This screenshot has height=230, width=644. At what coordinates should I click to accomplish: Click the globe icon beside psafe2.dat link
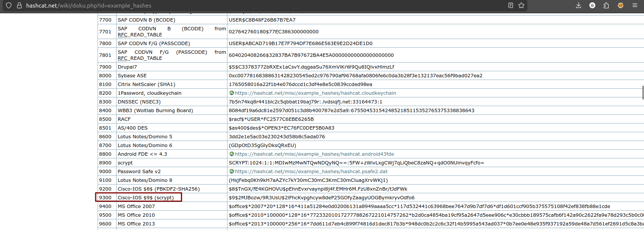point(231,171)
